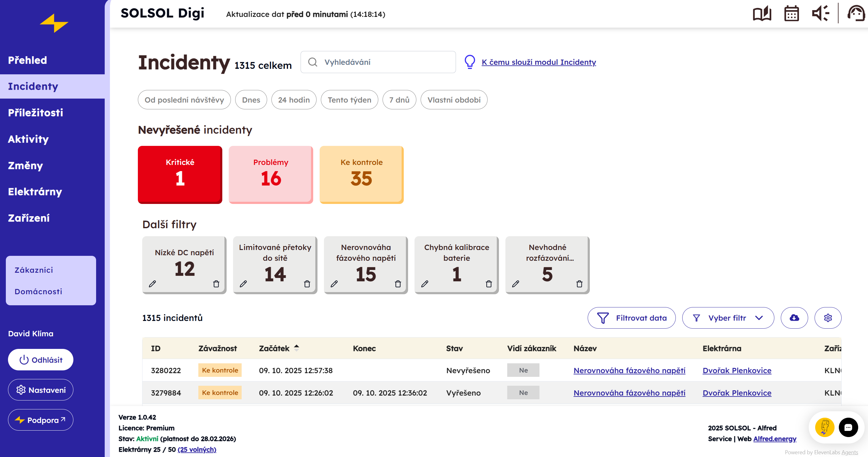This screenshot has width=868, height=457.
Task: Mute sound notifications speaker icon
Action: [x=820, y=14]
